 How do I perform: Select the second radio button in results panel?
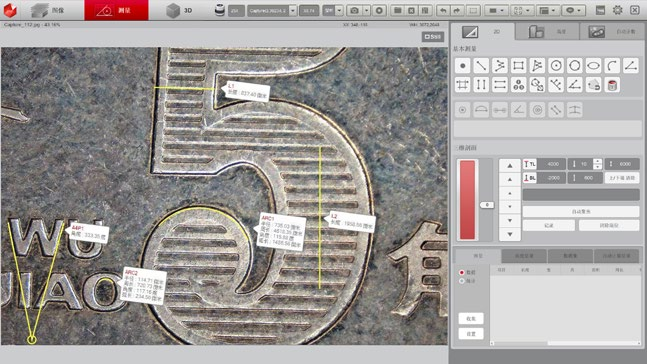pos(462,281)
